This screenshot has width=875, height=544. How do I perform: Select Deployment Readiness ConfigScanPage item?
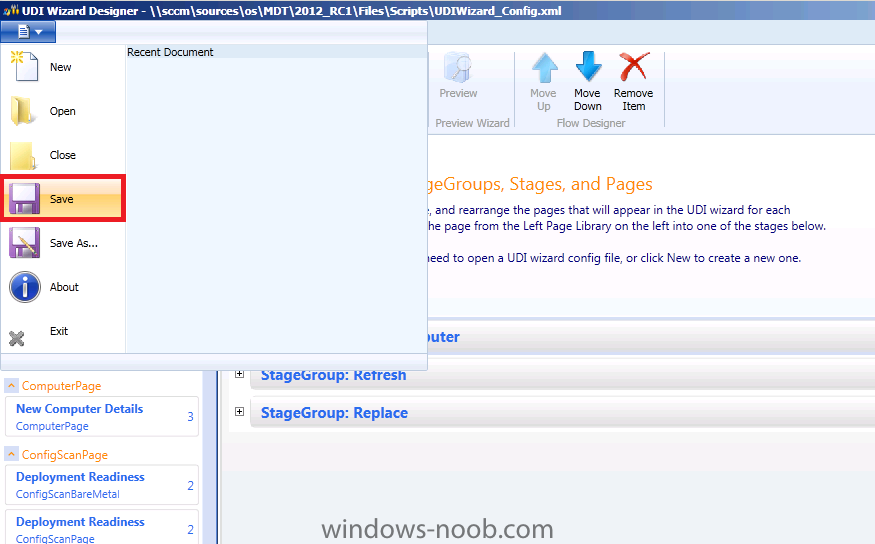[x=102, y=527]
